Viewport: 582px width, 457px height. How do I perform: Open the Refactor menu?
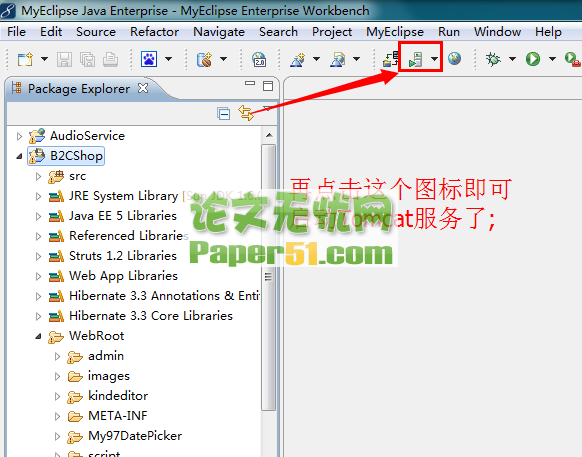154,32
